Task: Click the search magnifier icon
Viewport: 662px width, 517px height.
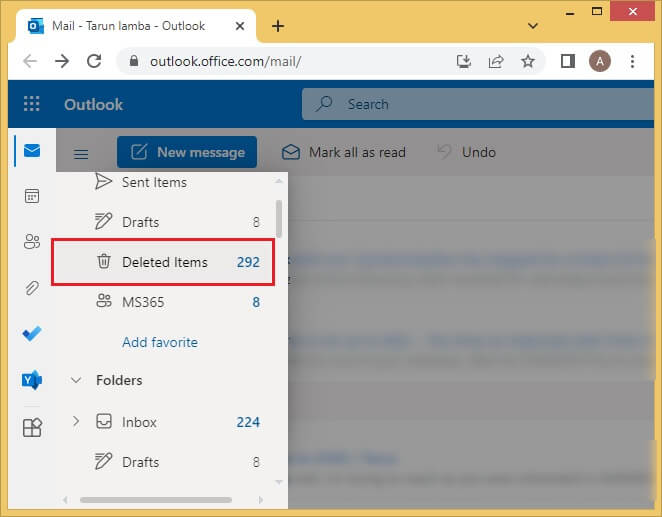Action: (x=324, y=104)
